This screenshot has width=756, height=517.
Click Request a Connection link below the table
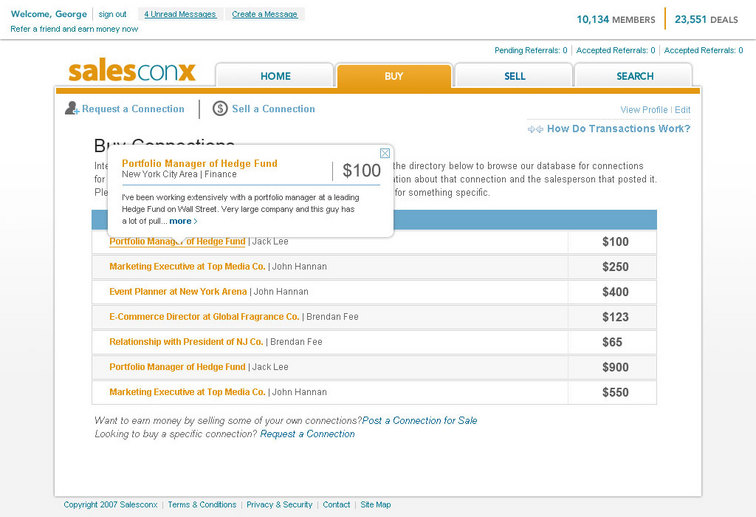(307, 434)
